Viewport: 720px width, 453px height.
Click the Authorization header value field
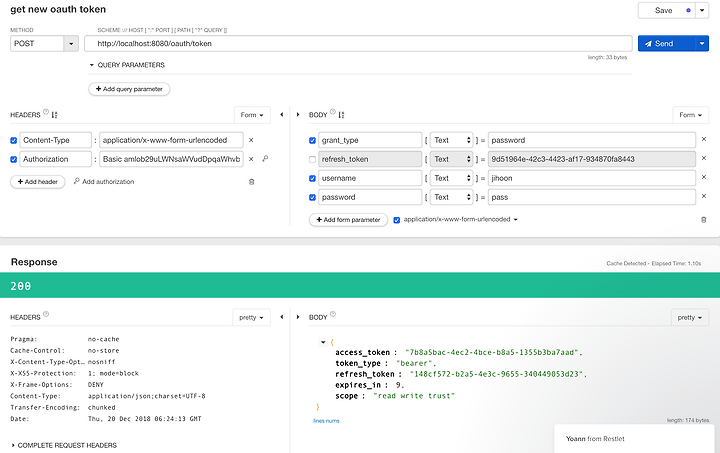click(171, 159)
